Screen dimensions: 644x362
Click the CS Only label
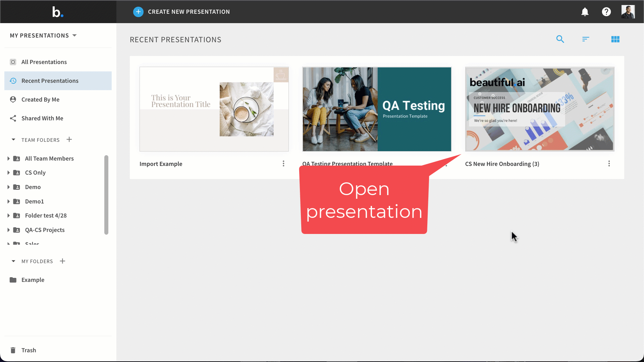click(x=35, y=173)
